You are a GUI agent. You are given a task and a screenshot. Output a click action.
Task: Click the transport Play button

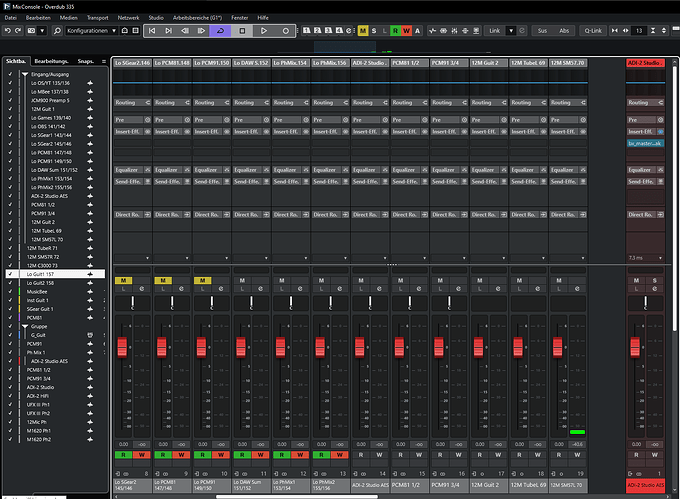coord(263,31)
